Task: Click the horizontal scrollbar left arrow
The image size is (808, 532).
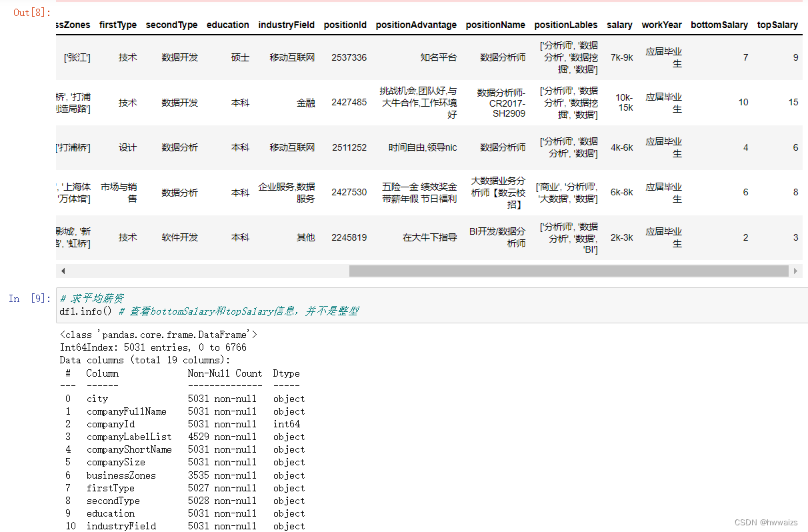Action: click(63, 271)
